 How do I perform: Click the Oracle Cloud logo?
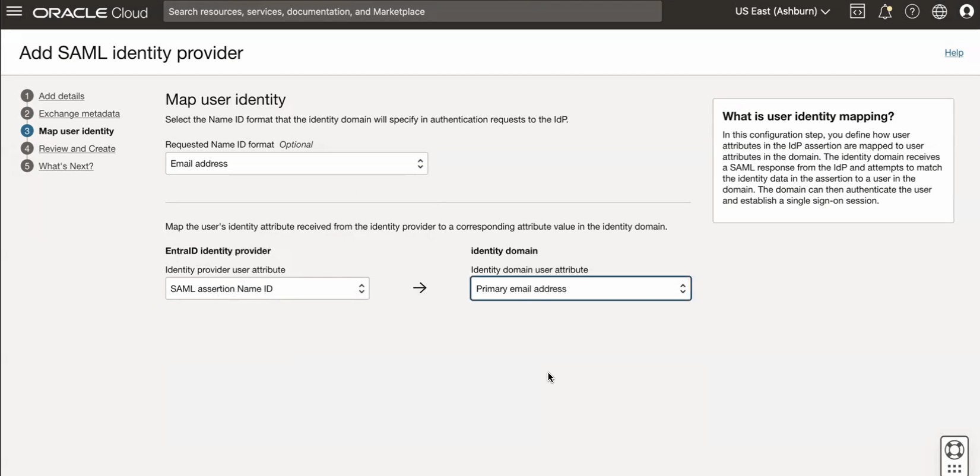(90, 12)
